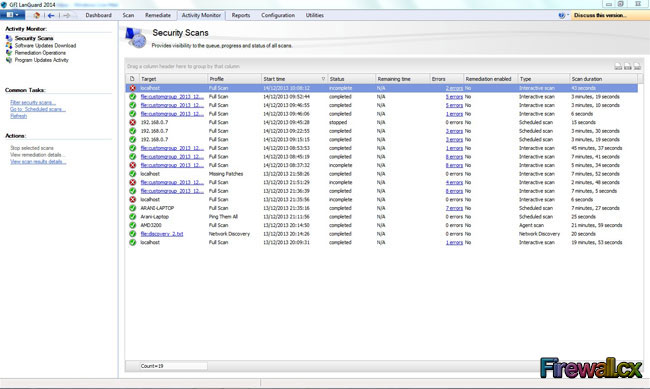Sort by the Status column header

[x=351, y=79]
